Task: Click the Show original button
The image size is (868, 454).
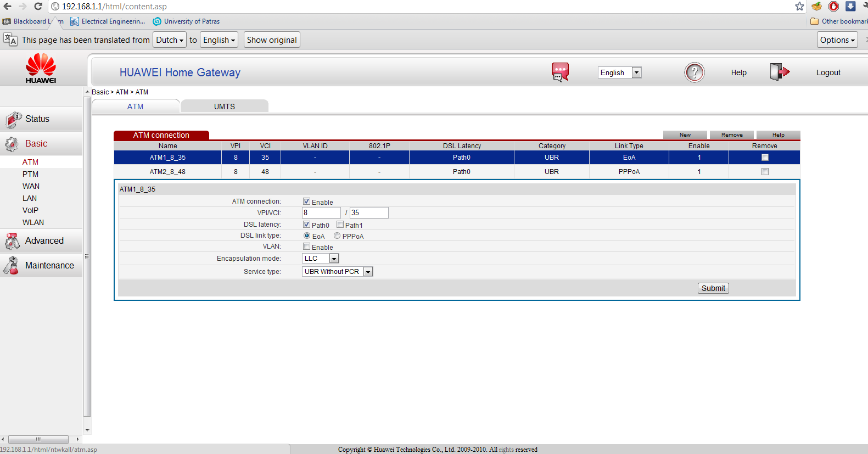Action: point(272,40)
